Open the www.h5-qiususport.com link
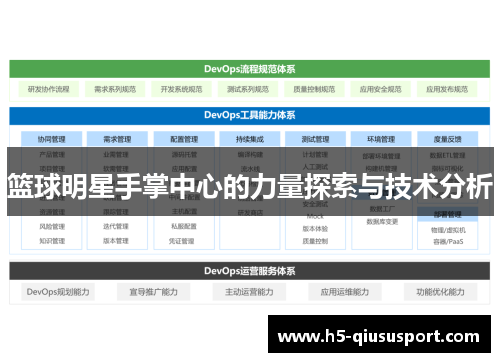This screenshot has width=500, height=362. point(379,337)
